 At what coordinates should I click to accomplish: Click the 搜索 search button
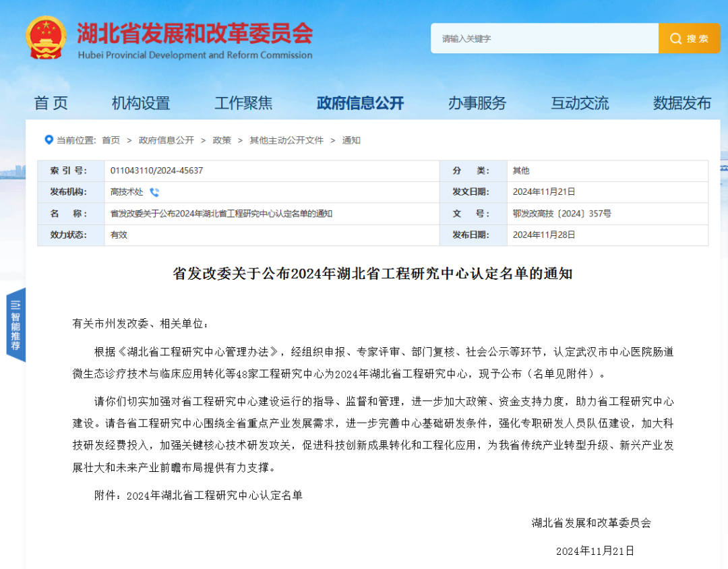[x=689, y=38]
